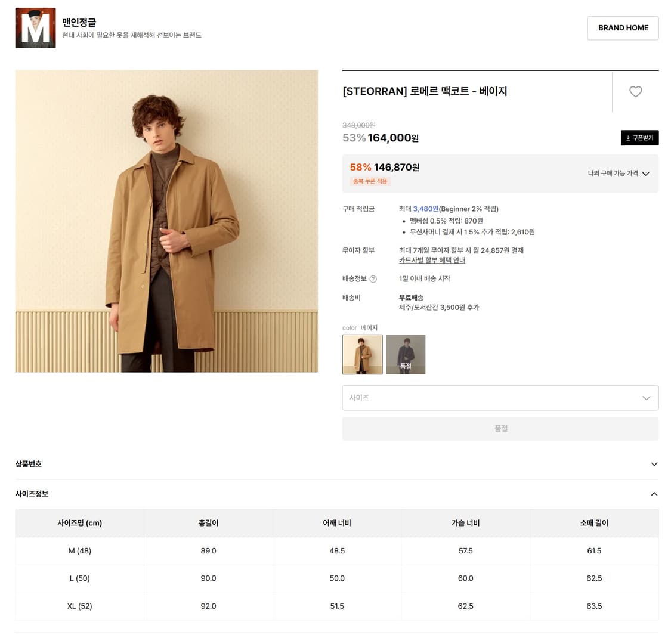Click the 중복 쿠폰 적용 badge
The image size is (671, 644).
click(x=370, y=181)
